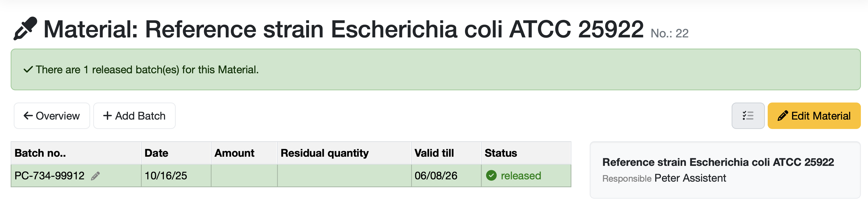868x203 pixels.
Task: Click the valid-till date 06/08/26
Action: coord(436,176)
